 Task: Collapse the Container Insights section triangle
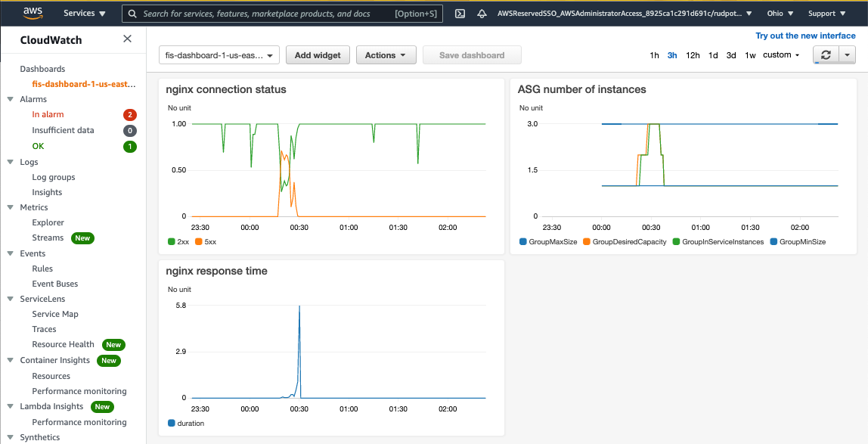tap(10, 360)
